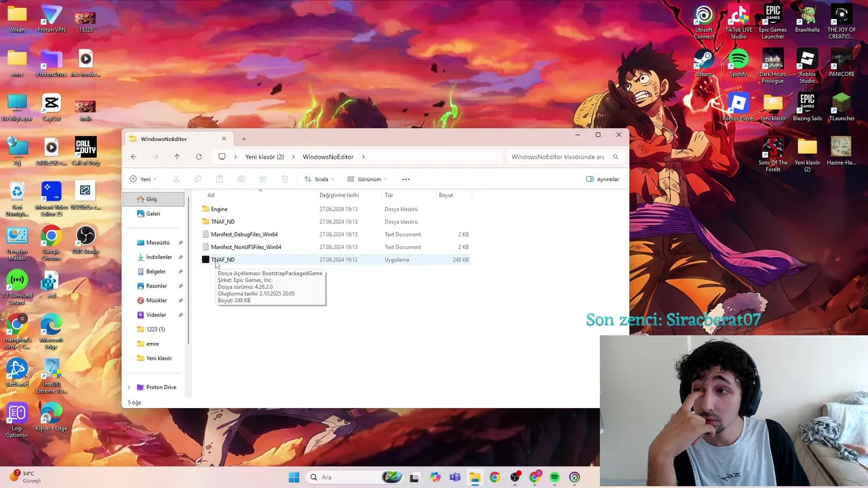This screenshot has height=488, width=868.
Task: Open Roblox Studio desktop icon
Action: [x=807, y=66]
